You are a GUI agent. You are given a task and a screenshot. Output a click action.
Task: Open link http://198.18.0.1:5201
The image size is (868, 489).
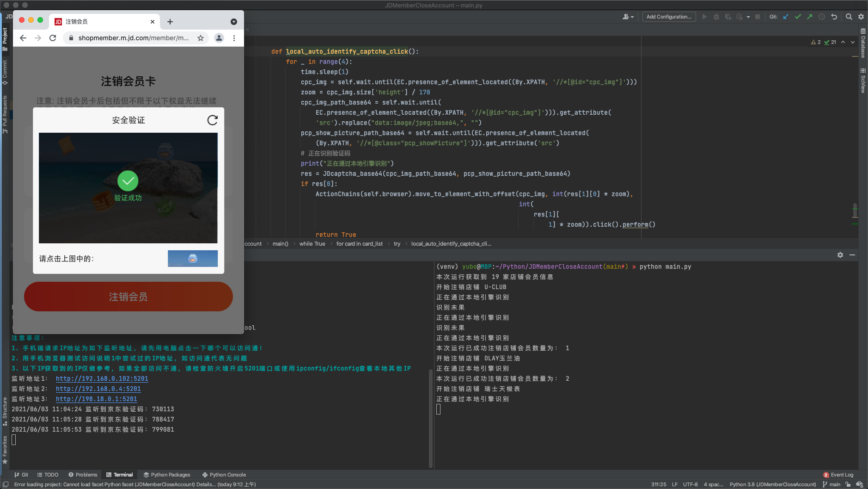pos(97,399)
